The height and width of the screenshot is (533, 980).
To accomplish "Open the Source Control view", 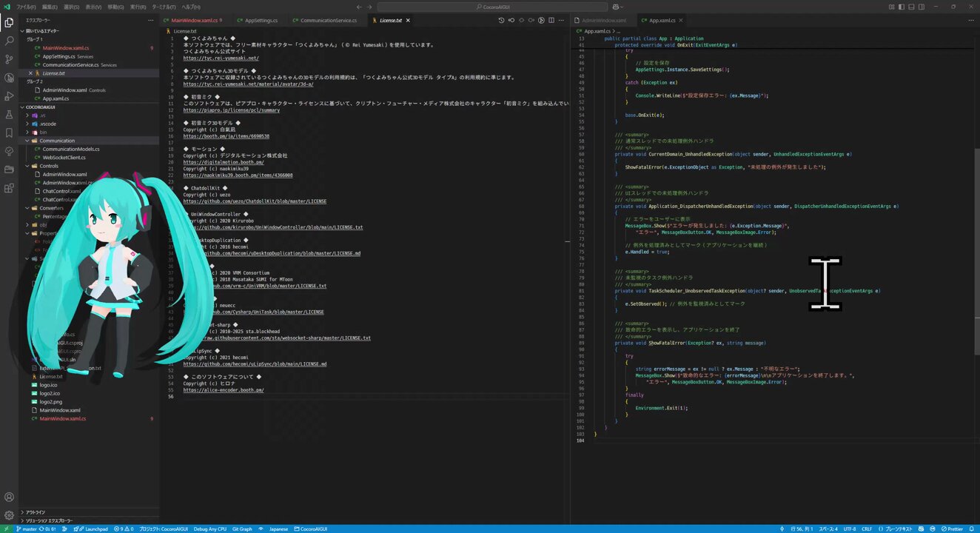I will pos(9,59).
